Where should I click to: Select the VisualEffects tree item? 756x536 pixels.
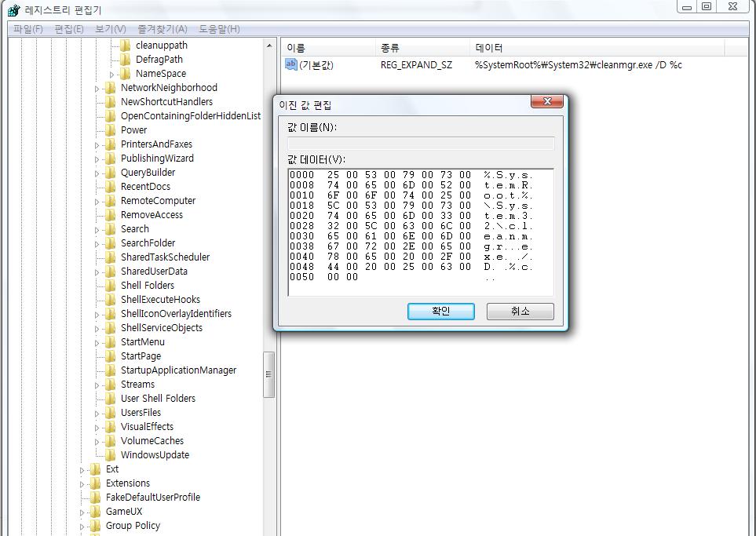click(147, 427)
